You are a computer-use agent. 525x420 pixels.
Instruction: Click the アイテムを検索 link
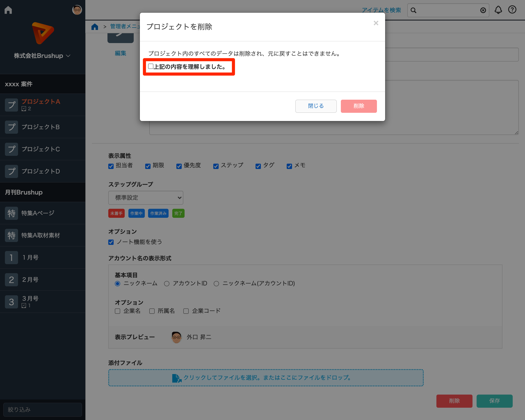(x=381, y=10)
